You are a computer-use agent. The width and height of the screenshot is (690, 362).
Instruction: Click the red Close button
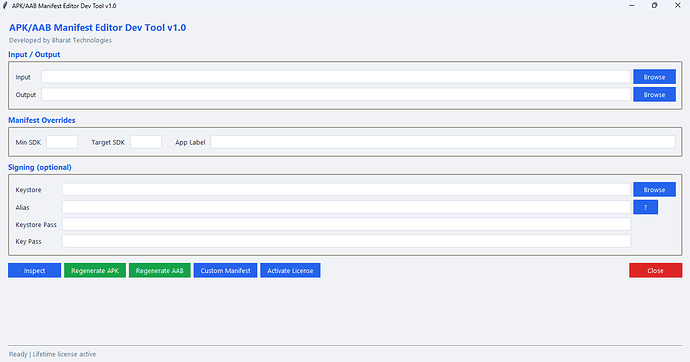pyautogui.click(x=655, y=271)
